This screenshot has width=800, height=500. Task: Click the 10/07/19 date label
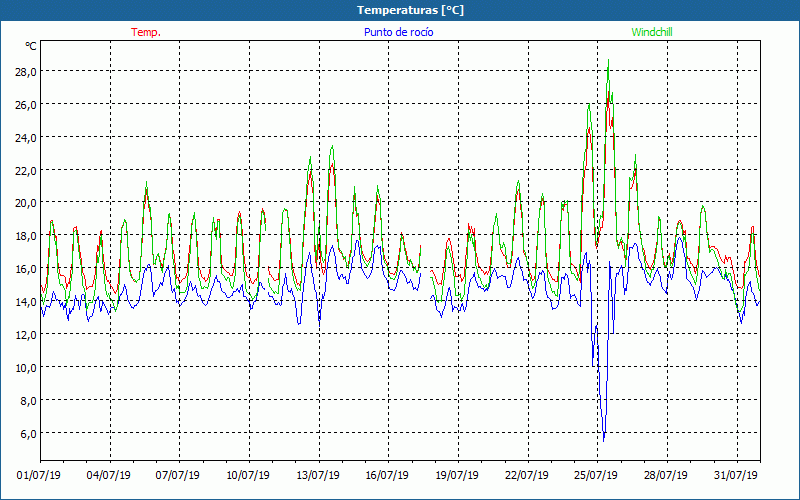(248, 475)
